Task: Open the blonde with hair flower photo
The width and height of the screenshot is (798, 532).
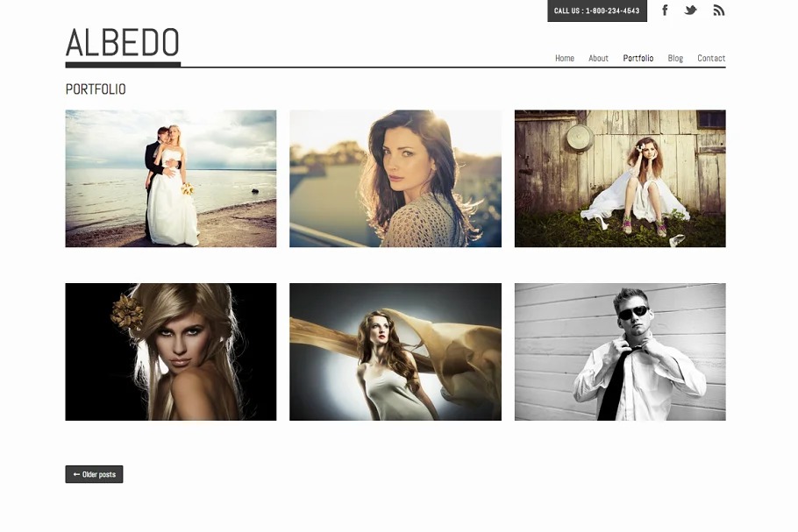Action: pos(171,351)
